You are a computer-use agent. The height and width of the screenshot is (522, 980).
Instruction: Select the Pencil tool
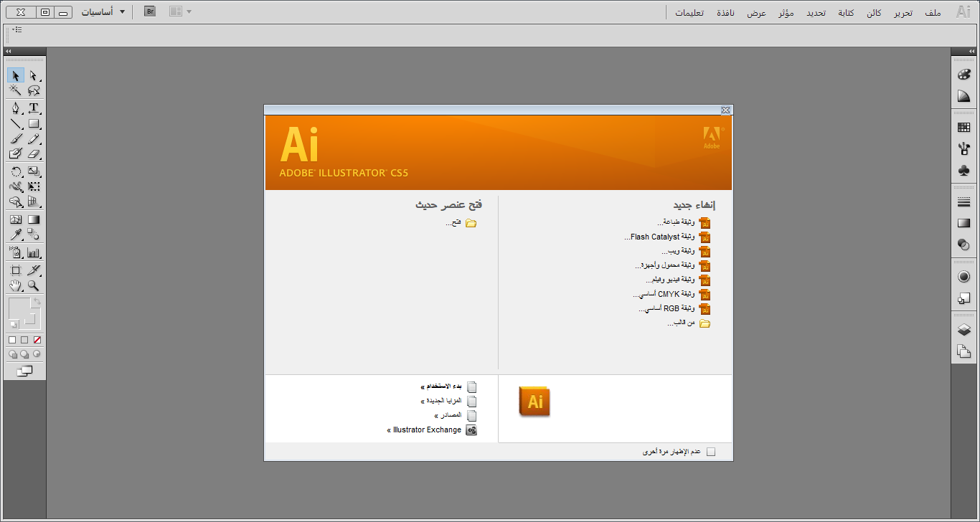34,139
